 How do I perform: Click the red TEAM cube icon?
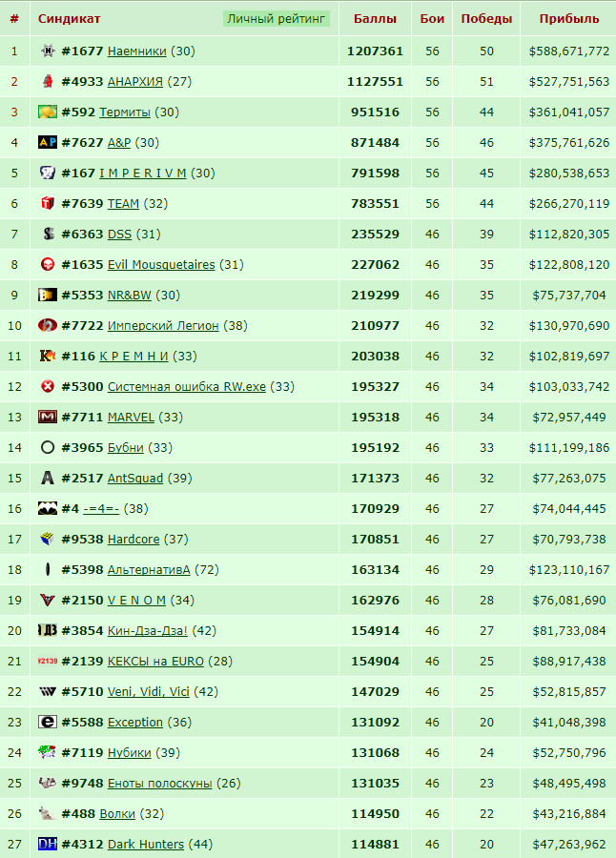pyautogui.click(x=48, y=204)
